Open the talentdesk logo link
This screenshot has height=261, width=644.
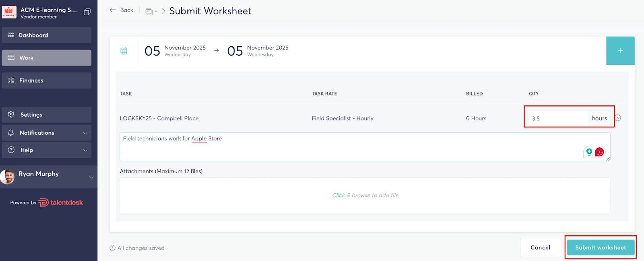coord(61,203)
